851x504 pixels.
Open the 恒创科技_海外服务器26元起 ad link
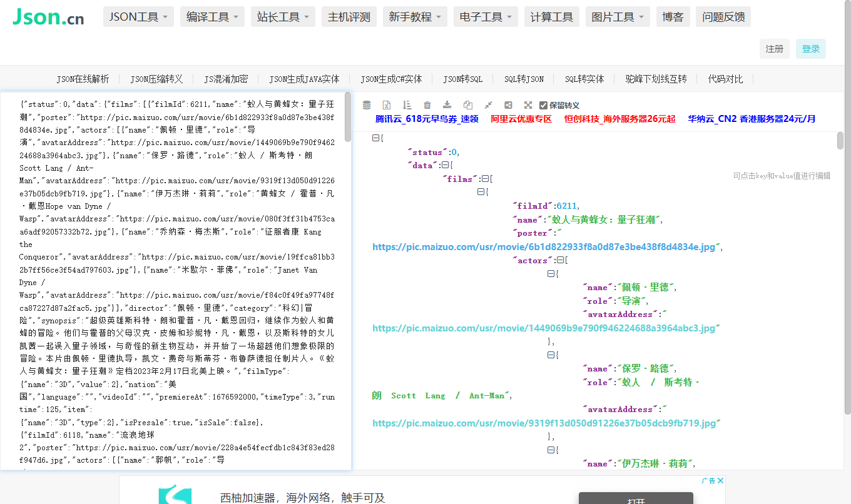click(x=620, y=119)
